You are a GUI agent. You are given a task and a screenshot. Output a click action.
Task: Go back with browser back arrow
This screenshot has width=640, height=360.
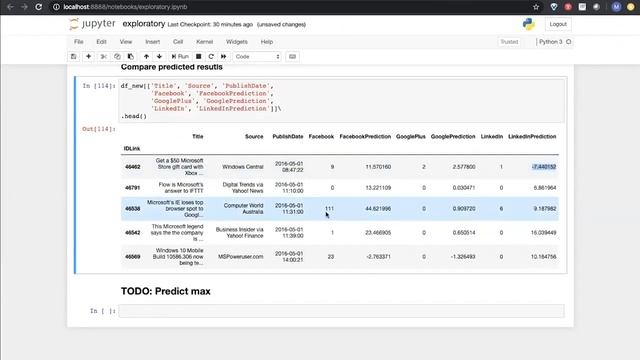[x=10, y=7]
